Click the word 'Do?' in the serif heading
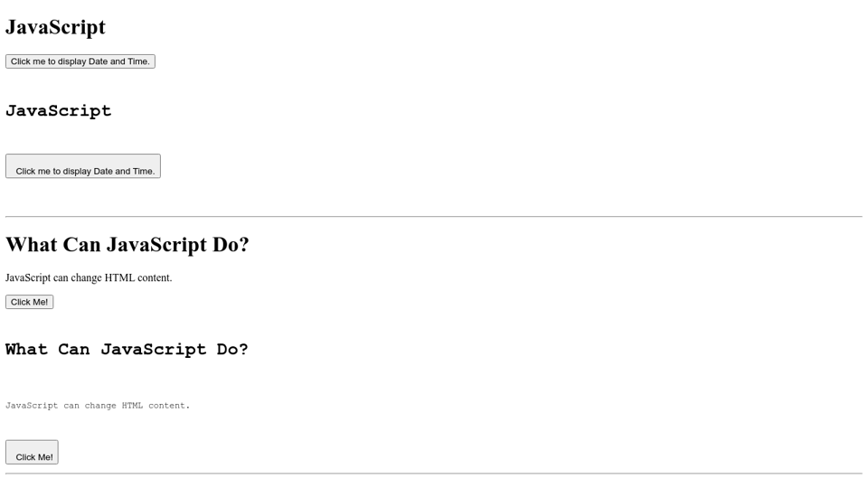The image size is (868, 488). tap(231, 245)
